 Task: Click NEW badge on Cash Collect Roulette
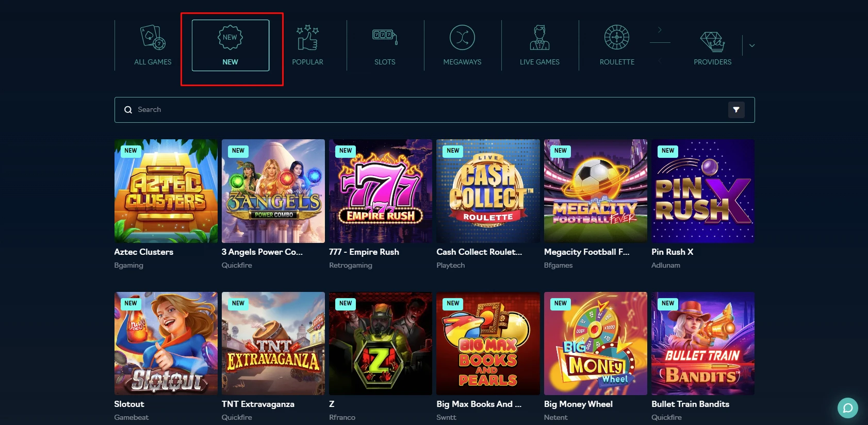click(453, 151)
